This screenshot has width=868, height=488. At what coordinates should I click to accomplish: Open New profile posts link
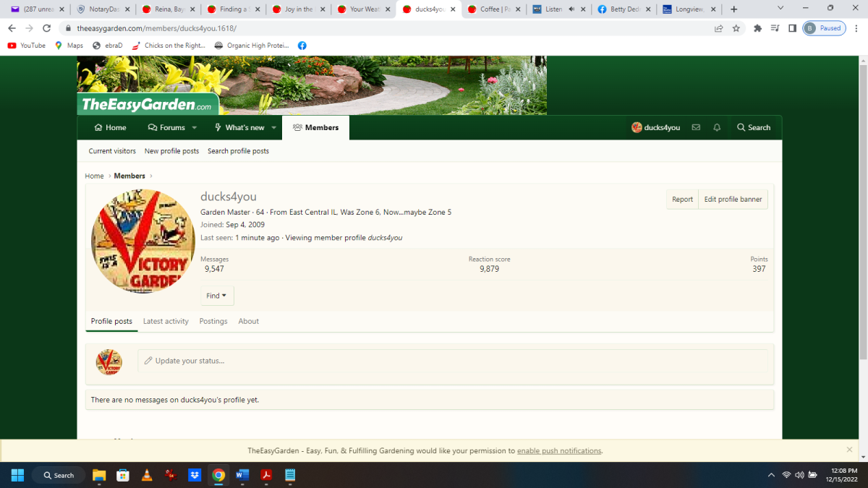pos(171,151)
